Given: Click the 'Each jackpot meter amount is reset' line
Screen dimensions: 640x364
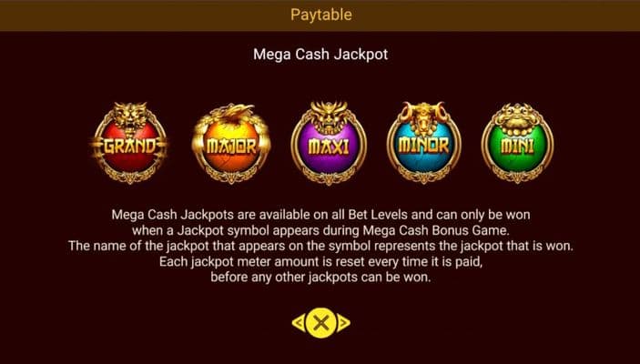Looking at the screenshot, I should 320,261.
